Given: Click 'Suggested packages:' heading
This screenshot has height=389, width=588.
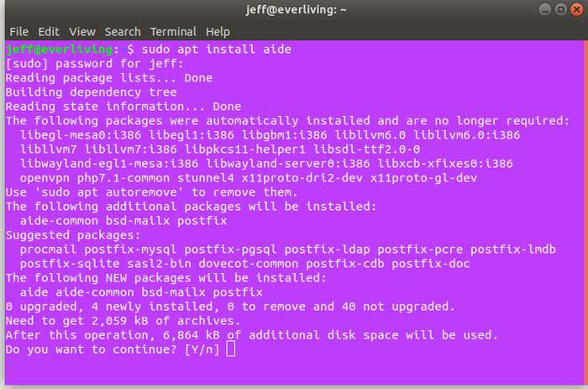Looking at the screenshot, I should tap(73, 234).
